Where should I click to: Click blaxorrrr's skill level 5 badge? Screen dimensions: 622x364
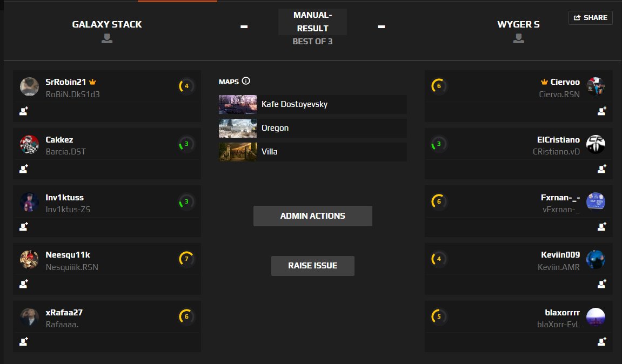click(x=439, y=316)
